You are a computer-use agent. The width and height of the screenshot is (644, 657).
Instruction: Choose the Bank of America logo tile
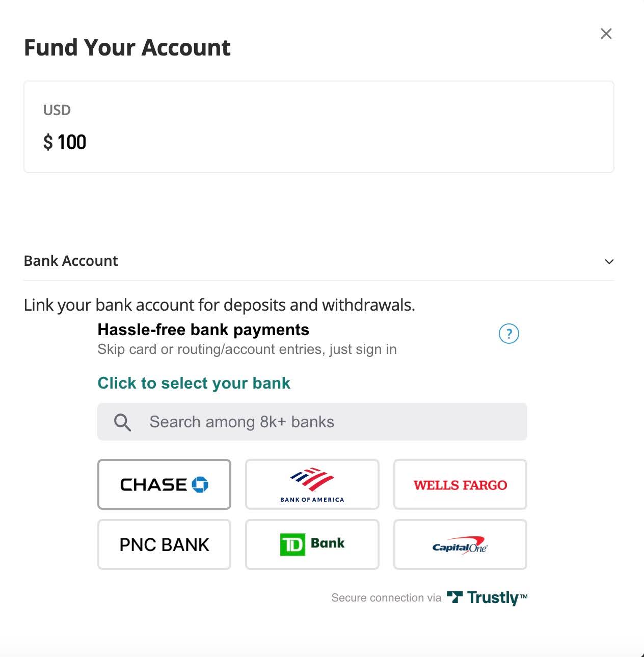(312, 484)
